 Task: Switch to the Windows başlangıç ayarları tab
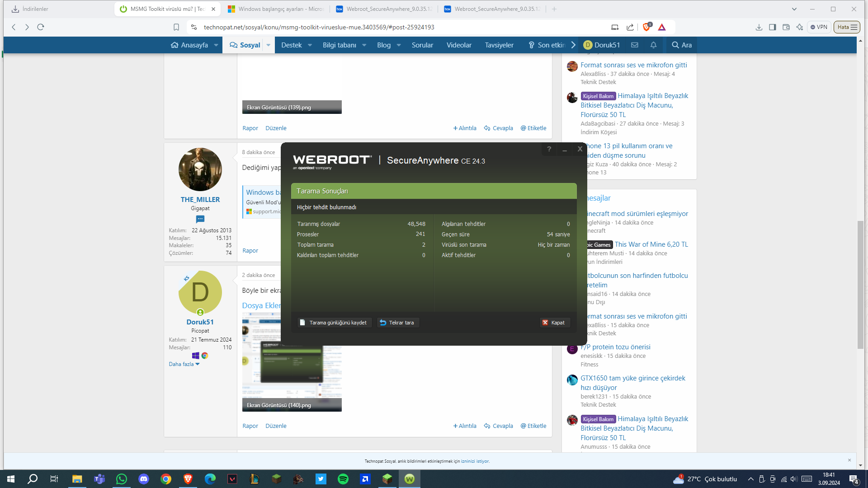coord(276,9)
